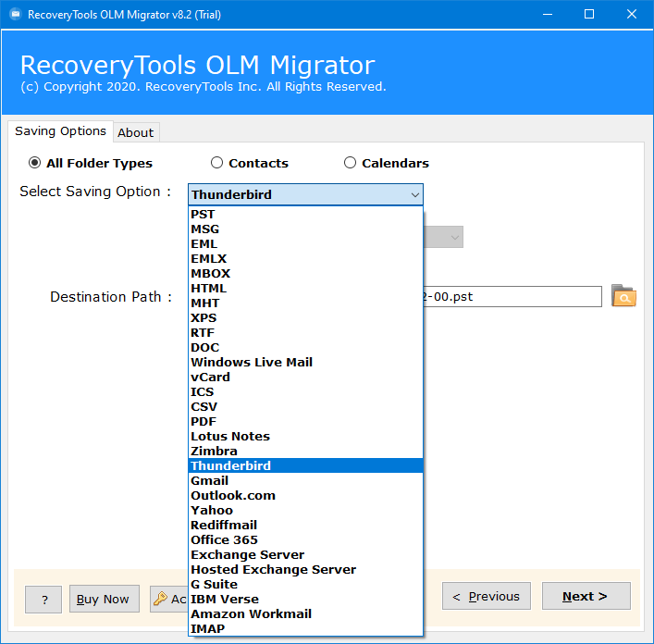The width and height of the screenshot is (654, 644).
Task: Pick Amazon Workmail in the list
Action: (305, 614)
